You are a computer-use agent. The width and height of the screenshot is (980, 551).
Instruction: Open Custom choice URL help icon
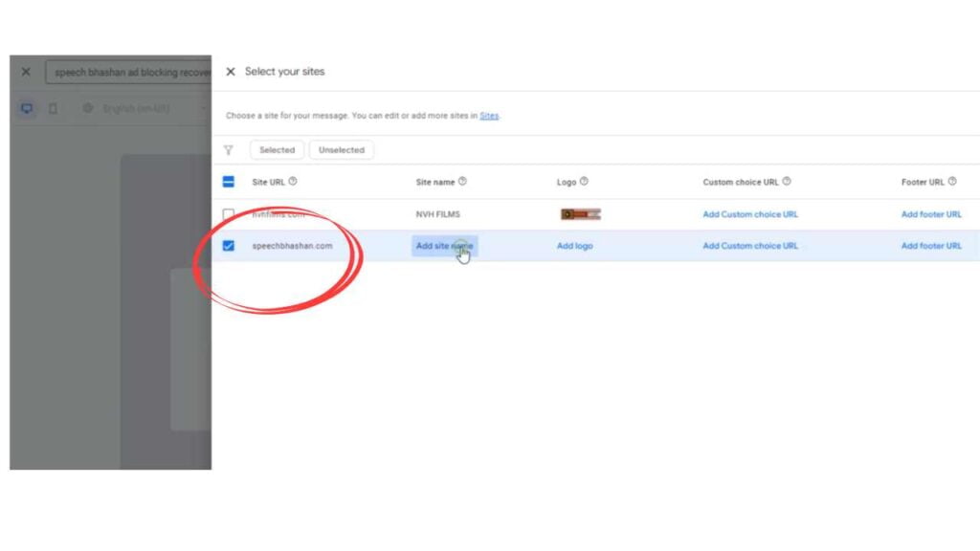click(x=787, y=181)
